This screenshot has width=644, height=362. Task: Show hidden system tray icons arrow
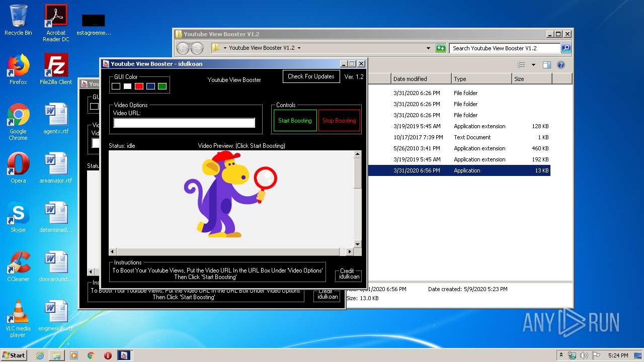(561, 355)
